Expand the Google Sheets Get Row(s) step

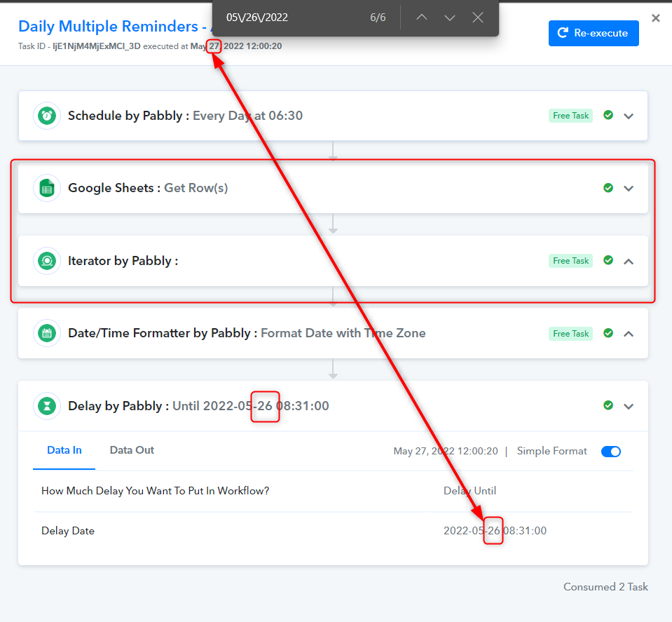coord(629,189)
